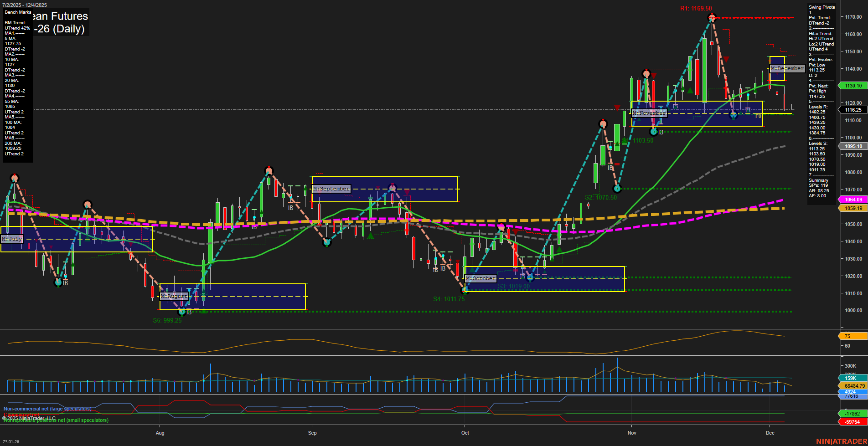
Task: Select the M:November pivot label
Action: (x=649, y=113)
